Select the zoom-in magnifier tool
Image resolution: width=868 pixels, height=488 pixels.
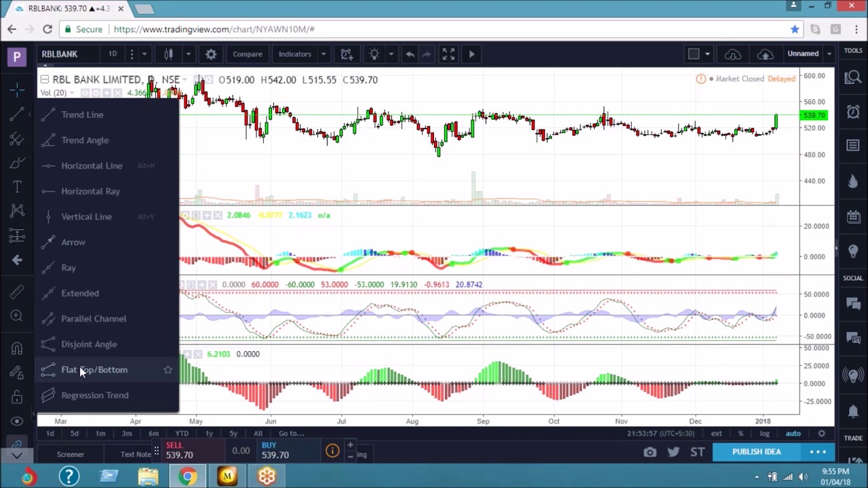point(17,316)
